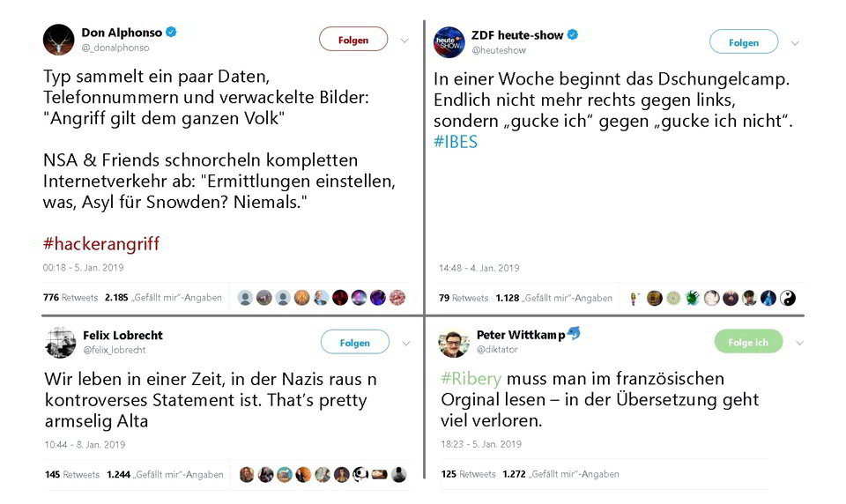
Task: View the 776 Retweets list
Action: tap(70, 297)
